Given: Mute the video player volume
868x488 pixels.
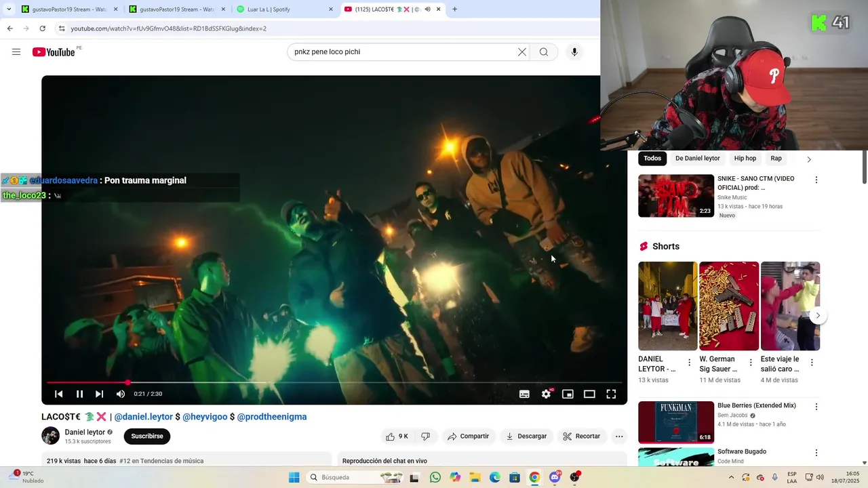Looking at the screenshot, I should tap(120, 394).
